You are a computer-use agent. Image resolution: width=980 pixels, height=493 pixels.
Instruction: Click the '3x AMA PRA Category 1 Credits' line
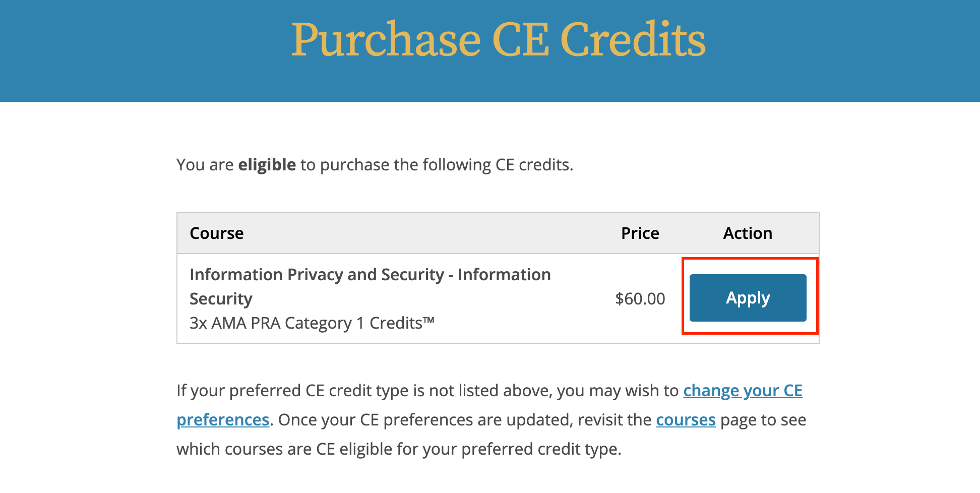pos(312,323)
